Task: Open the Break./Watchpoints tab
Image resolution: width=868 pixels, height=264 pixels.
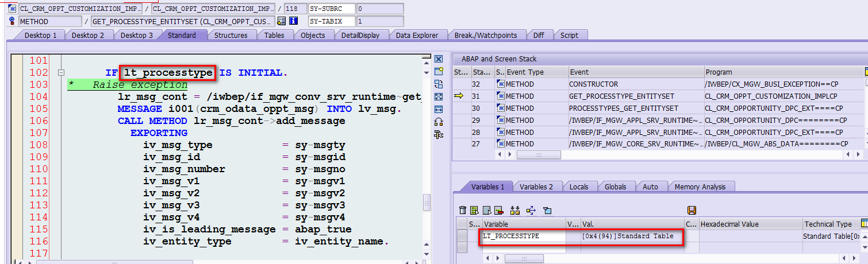Action: click(x=486, y=35)
